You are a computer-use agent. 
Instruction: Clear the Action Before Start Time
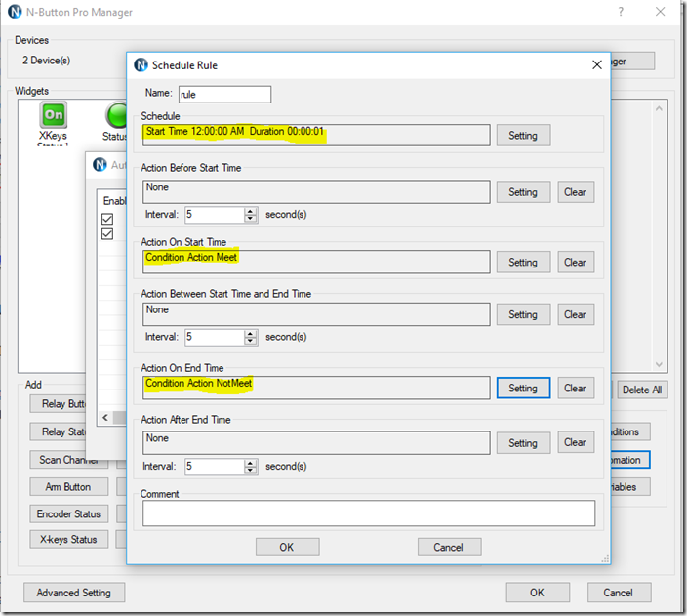(576, 192)
